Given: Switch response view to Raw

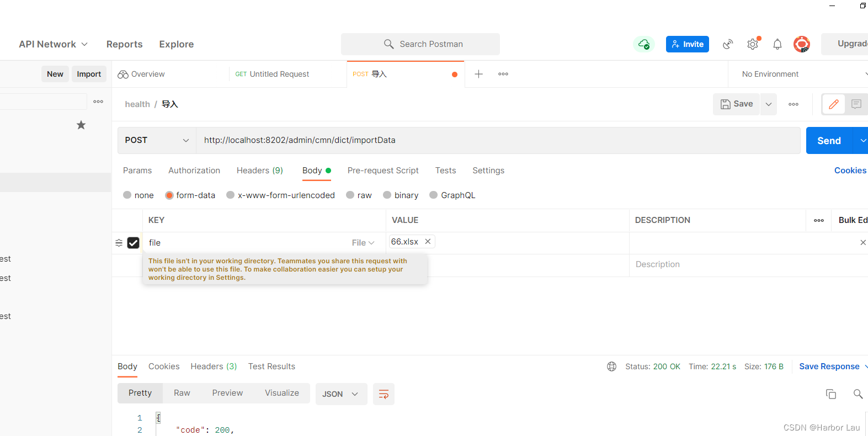Looking at the screenshot, I should tap(182, 393).
